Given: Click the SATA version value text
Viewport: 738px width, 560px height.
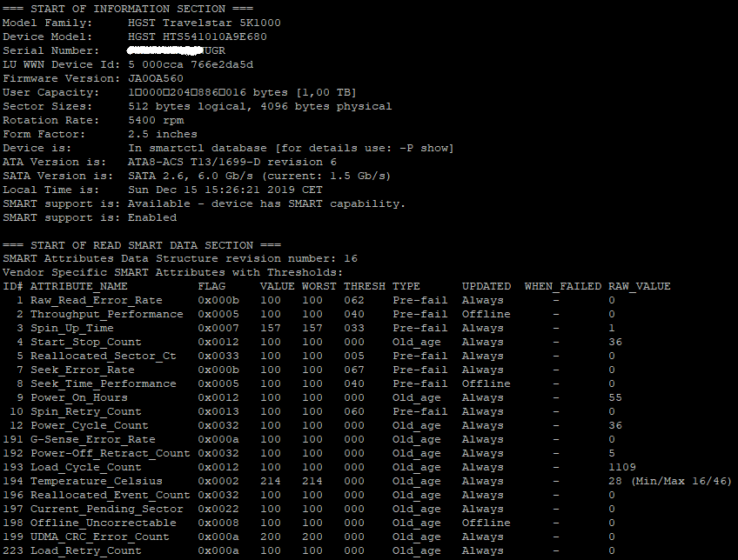Looking at the screenshot, I should click(259, 176).
